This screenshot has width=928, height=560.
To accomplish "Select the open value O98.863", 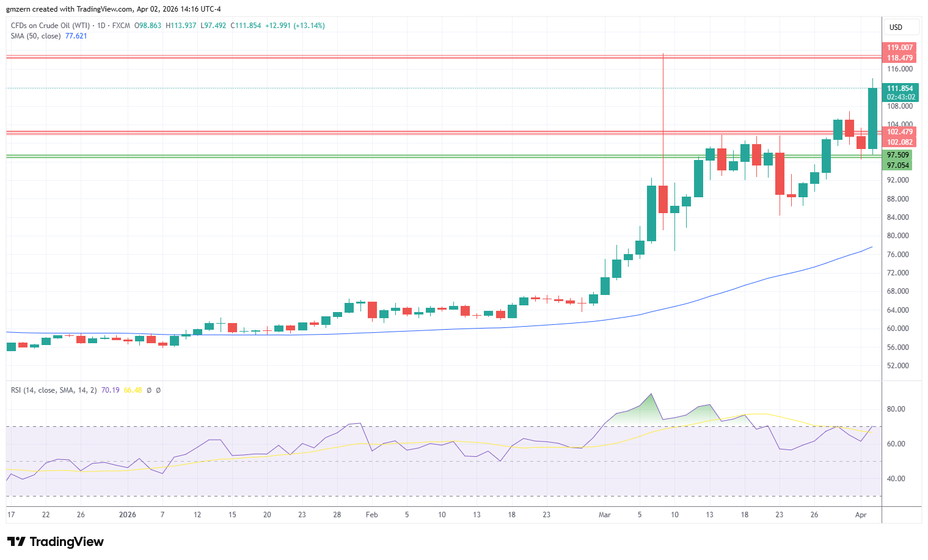I will (x=148, y=26).
